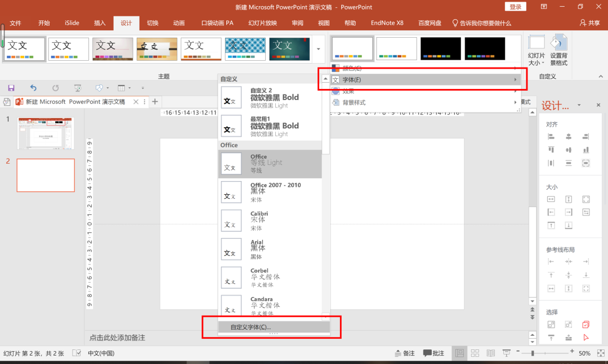Click Customize Fonts (自定义字体) entry
608x364 pixels.
(x=274, y=327)
